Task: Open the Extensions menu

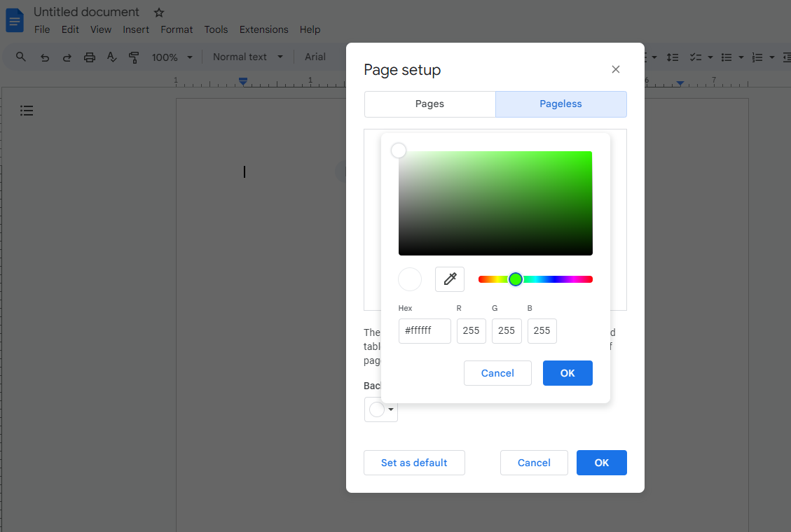Action: click(264, 29)
